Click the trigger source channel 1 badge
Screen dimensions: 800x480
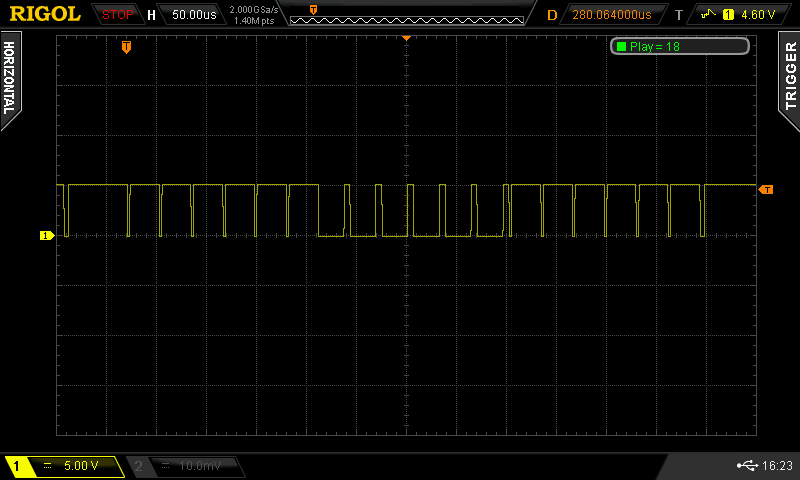(728, 15)
